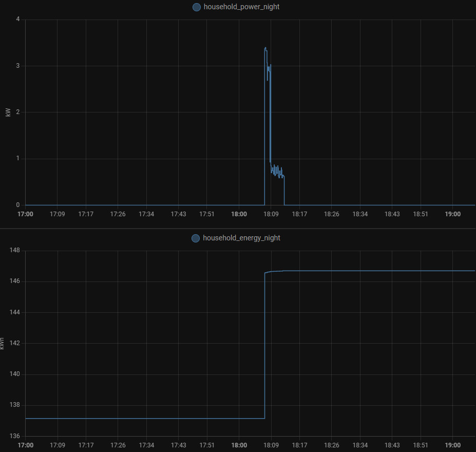Click 18:17 tick on energy chart axis

click(x=299, y=445)
